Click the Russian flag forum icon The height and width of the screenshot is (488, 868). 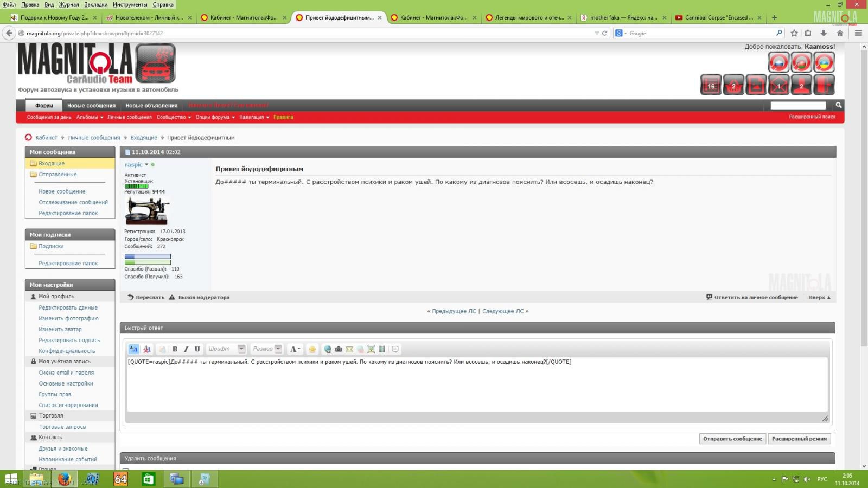pyautogui.click(x=778, y=62)
